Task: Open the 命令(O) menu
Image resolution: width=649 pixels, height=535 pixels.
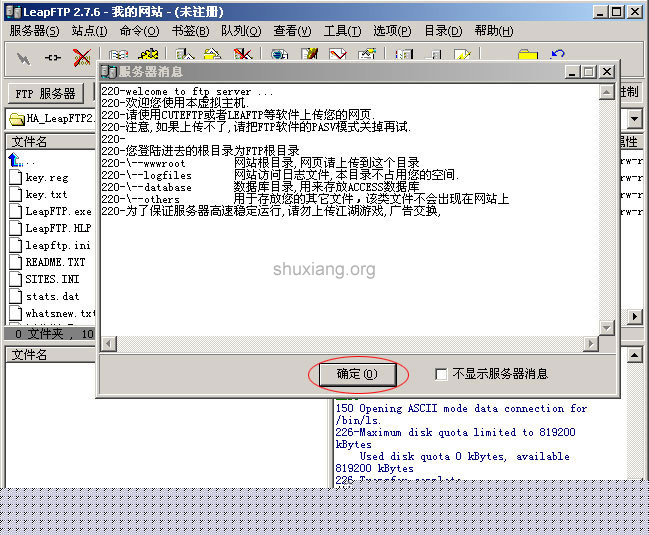Action: [x=139, y=31]
